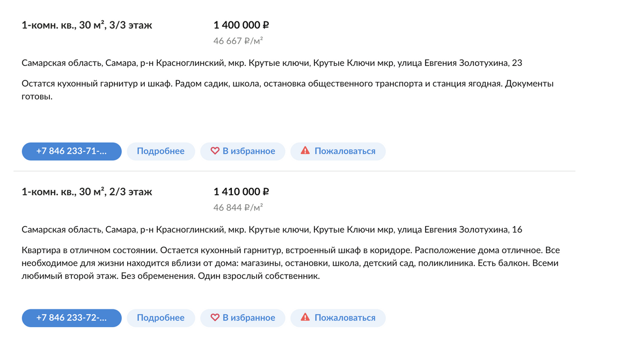The image size is (644, 348).
Task: Open Подробнее for the 2/3 этаж apartment
Action: coord(160,318)
